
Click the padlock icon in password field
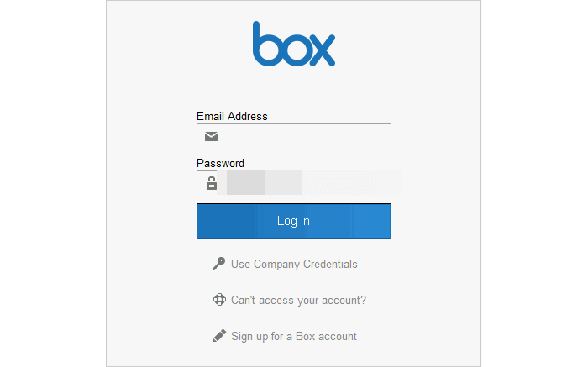212,183
